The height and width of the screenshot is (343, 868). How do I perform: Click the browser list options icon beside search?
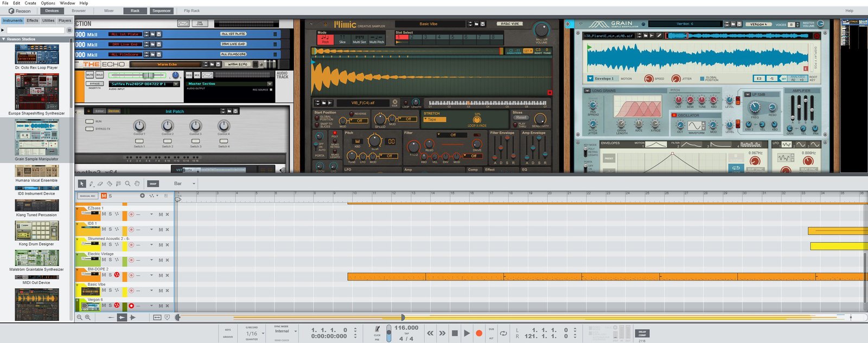point(69,30)
